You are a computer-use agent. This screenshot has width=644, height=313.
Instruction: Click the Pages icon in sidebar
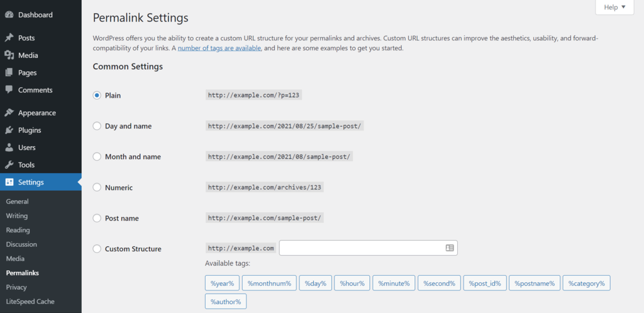pyautogui.click(x=9, y=72)
